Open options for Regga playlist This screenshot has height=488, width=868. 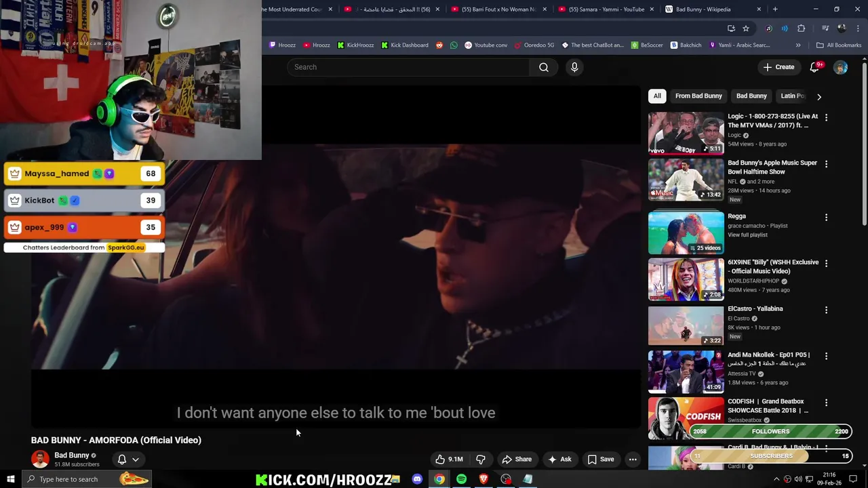(x=826, y=218)
